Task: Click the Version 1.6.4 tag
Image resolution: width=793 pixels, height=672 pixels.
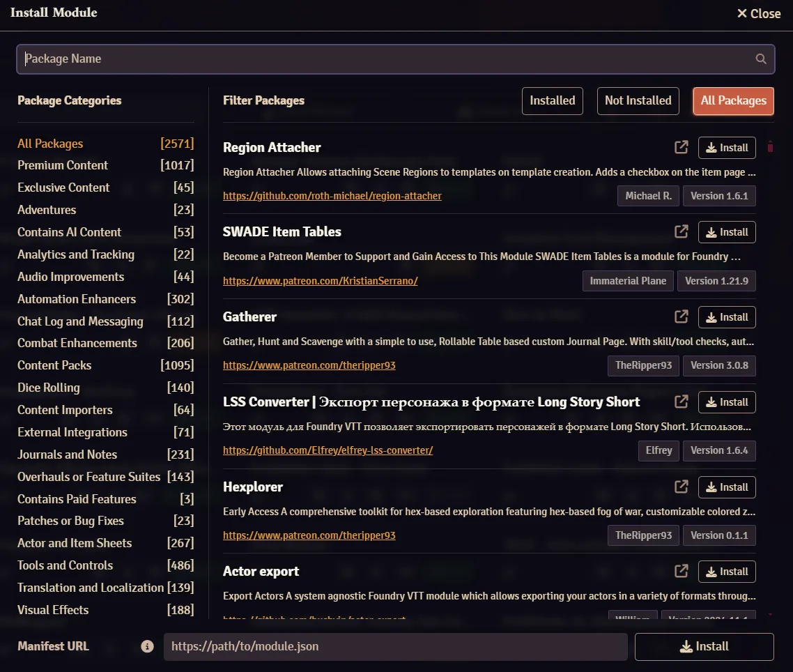Action: pos(719,450)
